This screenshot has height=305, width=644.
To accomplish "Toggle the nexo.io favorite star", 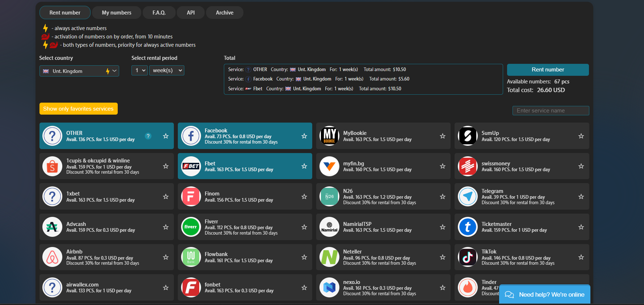I will (x=443, y=288).
